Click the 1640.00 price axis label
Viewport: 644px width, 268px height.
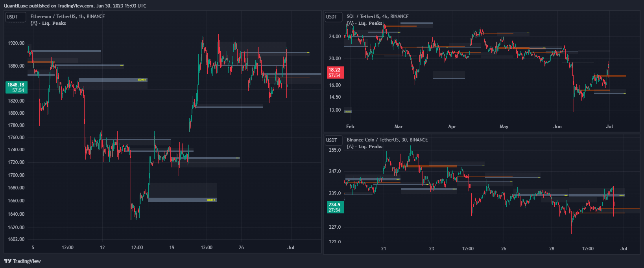(x=16, y=214)
